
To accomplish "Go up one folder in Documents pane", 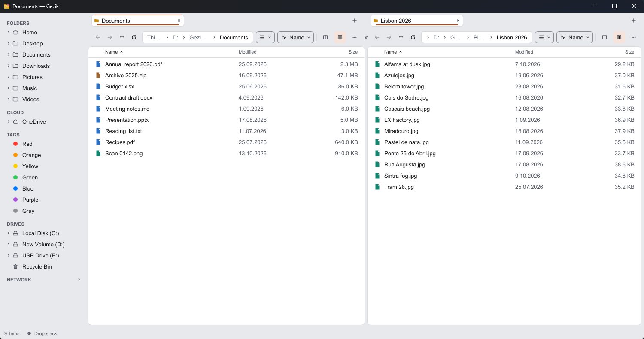I will coord(122,37).
